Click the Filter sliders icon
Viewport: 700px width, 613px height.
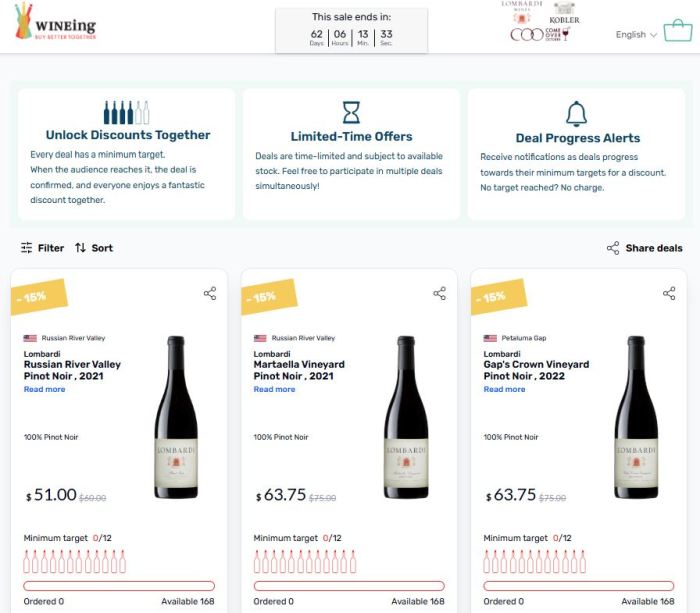pyautogui.click(x=26, y=248)
